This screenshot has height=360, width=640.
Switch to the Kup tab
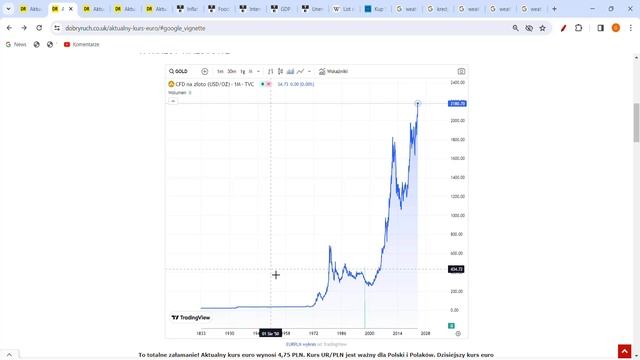[x=375, y=9]
